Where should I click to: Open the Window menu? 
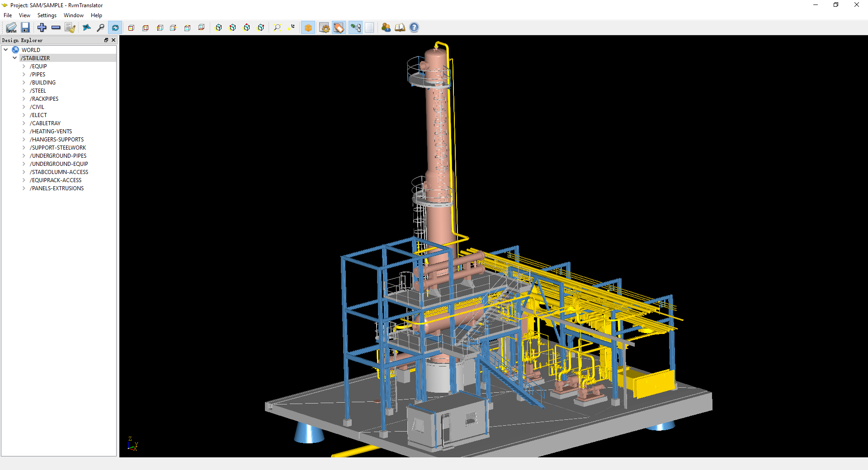(73, 15)
